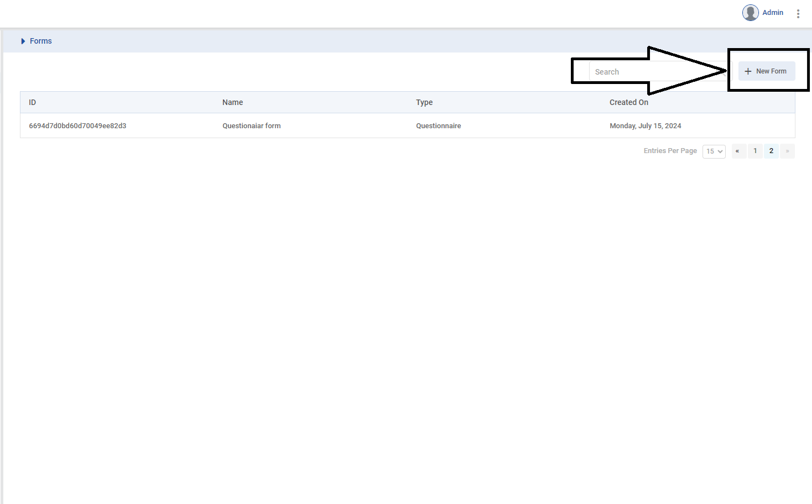Go to next page using double-right arrow

tap(787, 151)
